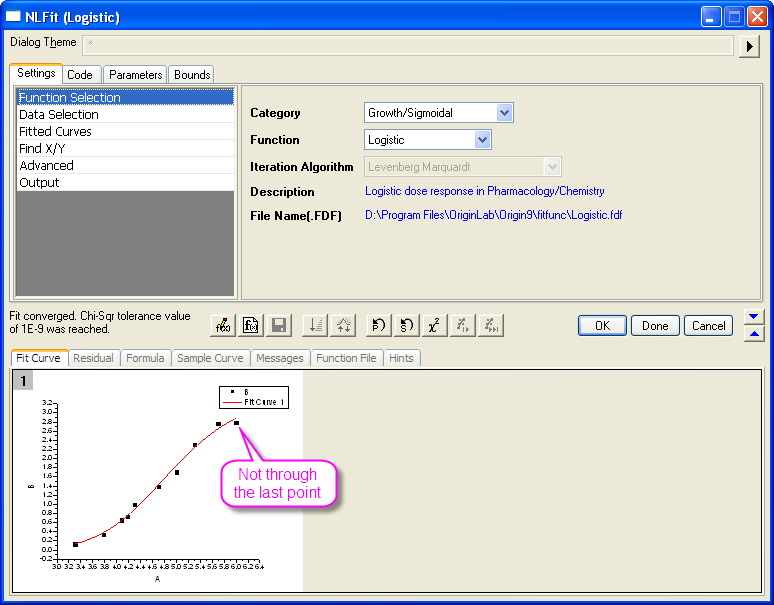The height and width of the screenshot is (605, 774).
Task: Switch to the Residual tab
Action: pos(93,358)
